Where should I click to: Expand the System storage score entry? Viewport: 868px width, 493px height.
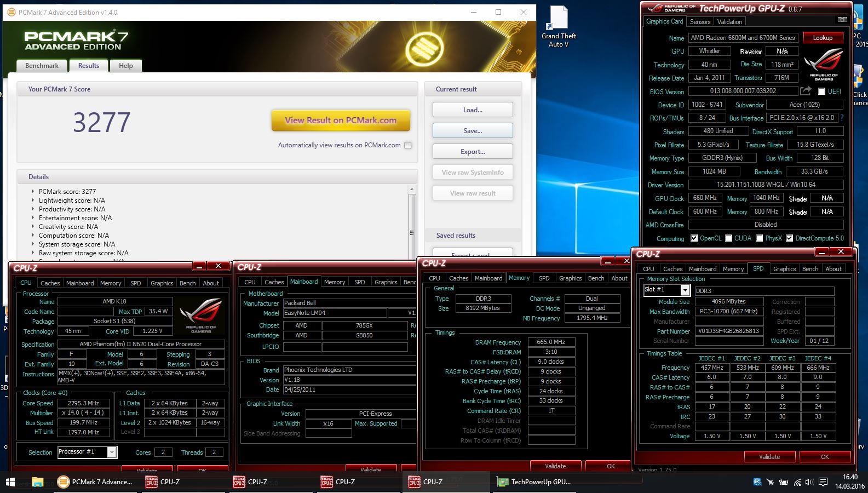point(33,244)
